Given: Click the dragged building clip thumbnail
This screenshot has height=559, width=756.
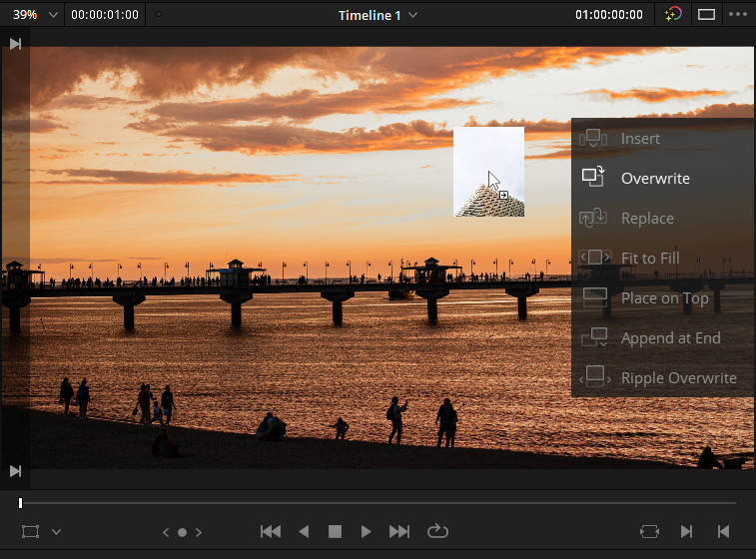Looking at the screenshot, I should (x=489, y=172).
